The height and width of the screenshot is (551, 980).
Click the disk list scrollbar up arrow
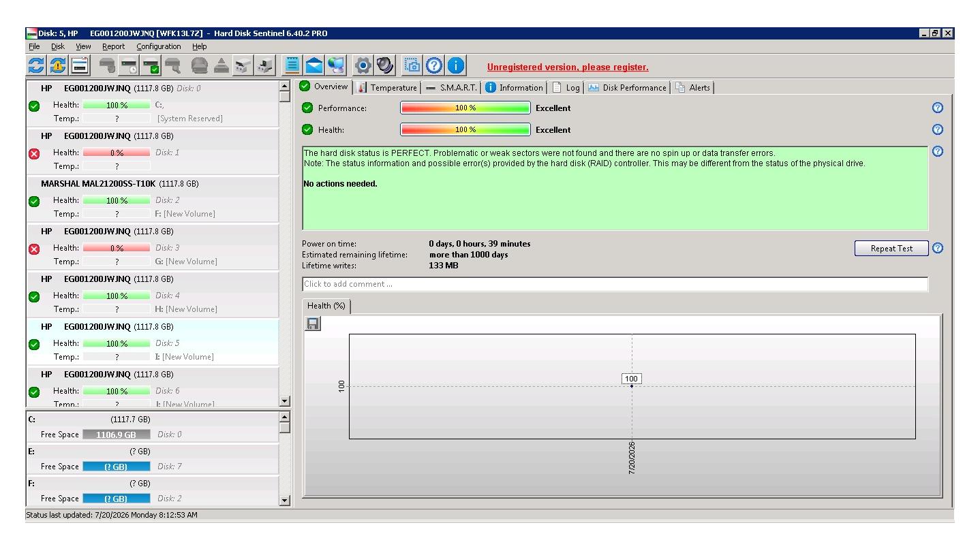click(285, 86)
